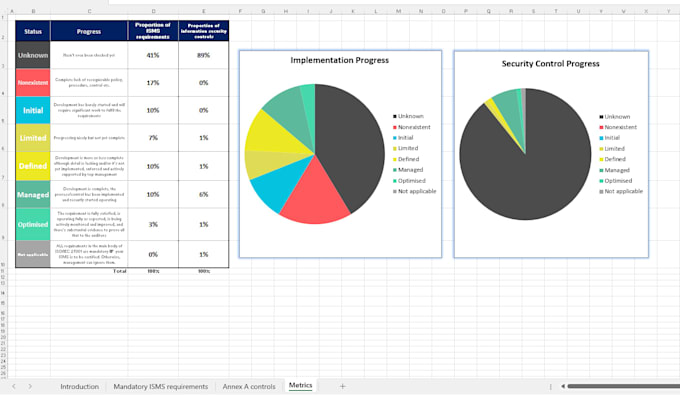Add a new sheet with plus icon
This screenshot has height=395, width=680.
342,386
